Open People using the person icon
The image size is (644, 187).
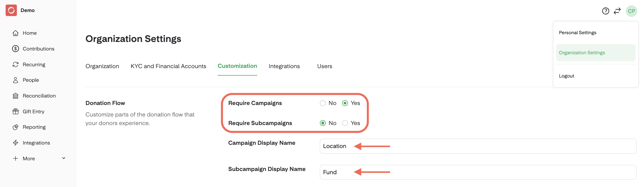16,80
